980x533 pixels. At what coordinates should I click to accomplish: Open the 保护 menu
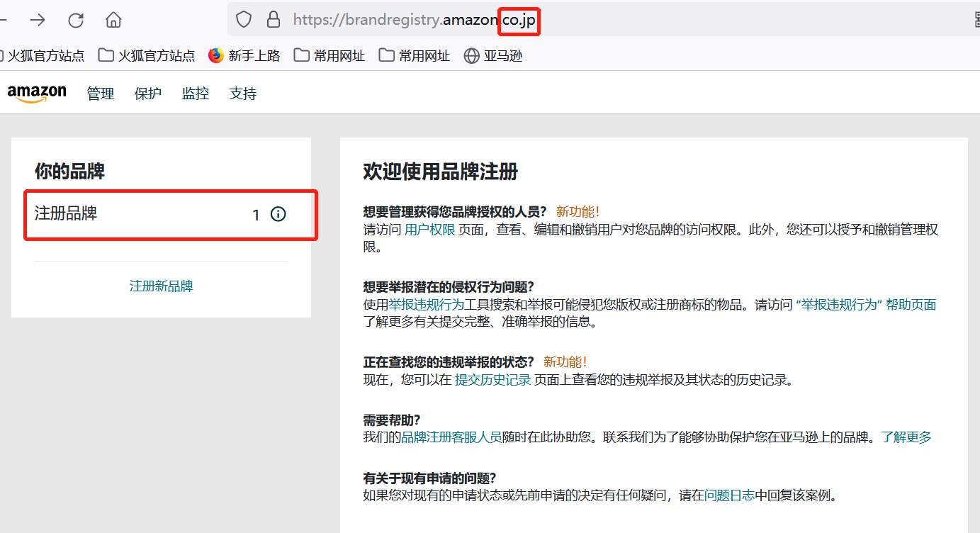click(x=148, y=94)
